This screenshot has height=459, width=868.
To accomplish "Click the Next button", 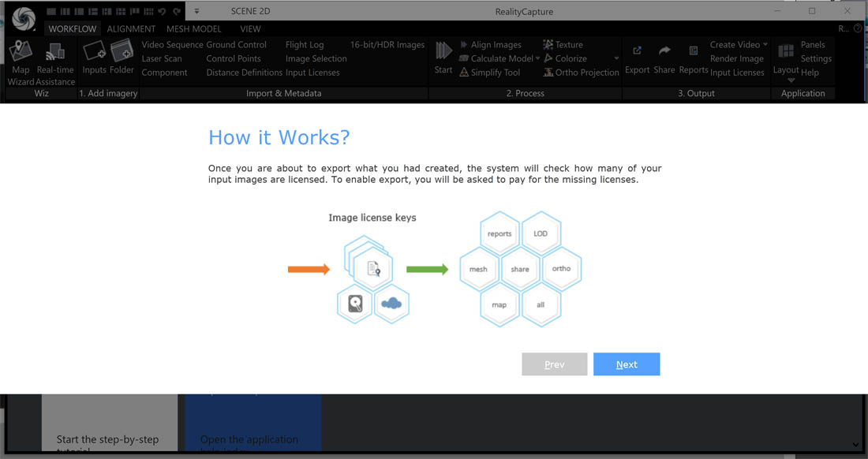I will pyautogui.click(x=627, y=364).
